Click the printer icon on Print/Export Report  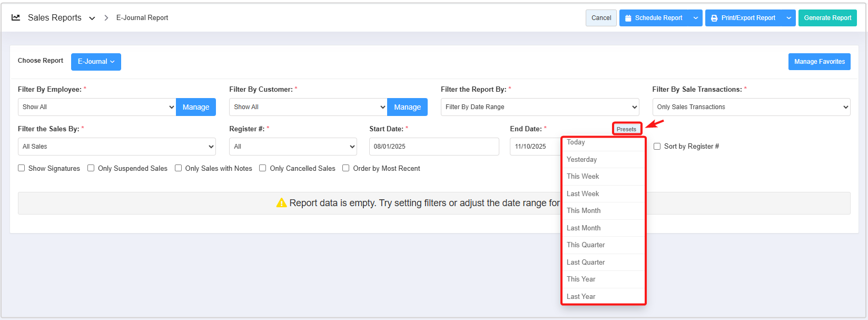(x=714, y=18)
